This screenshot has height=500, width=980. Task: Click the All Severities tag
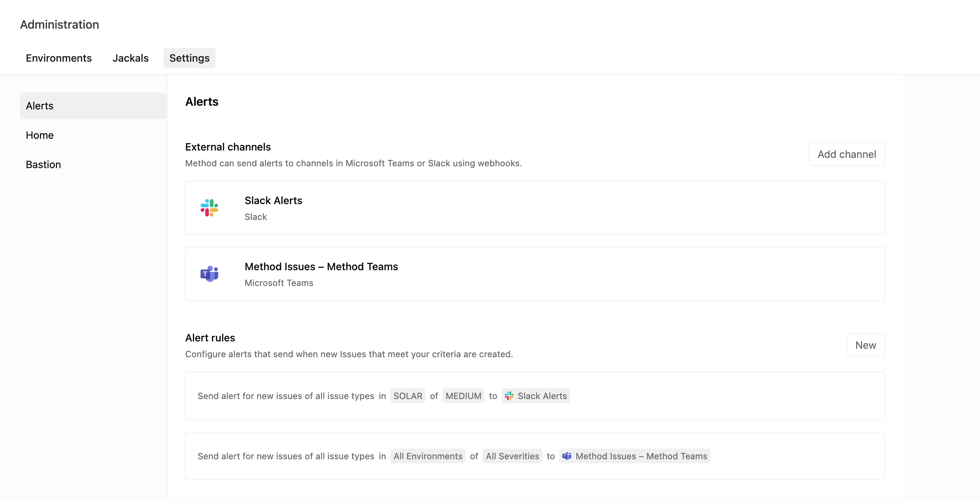pos(512,456)
